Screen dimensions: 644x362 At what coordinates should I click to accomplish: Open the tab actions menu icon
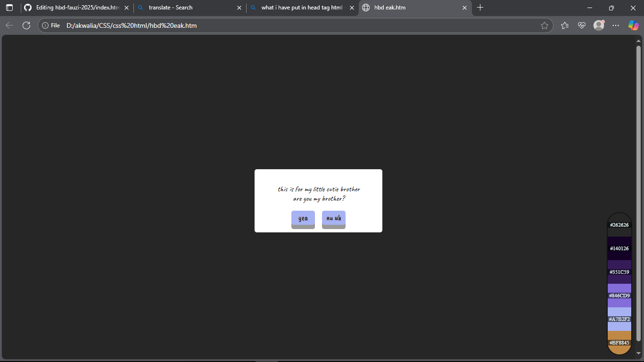(x=9, y=8)
